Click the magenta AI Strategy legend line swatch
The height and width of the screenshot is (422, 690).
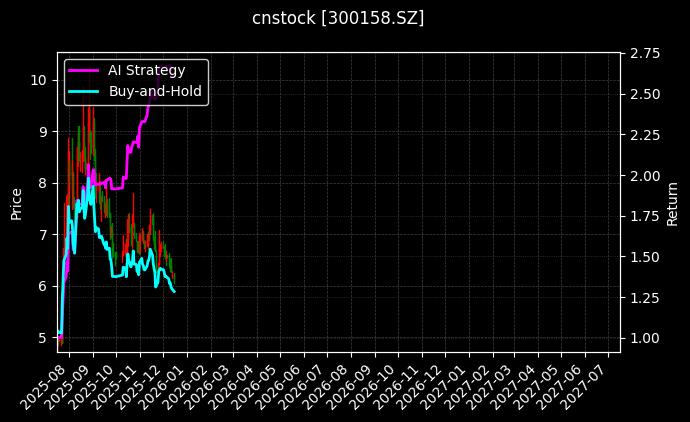(84, 70)
